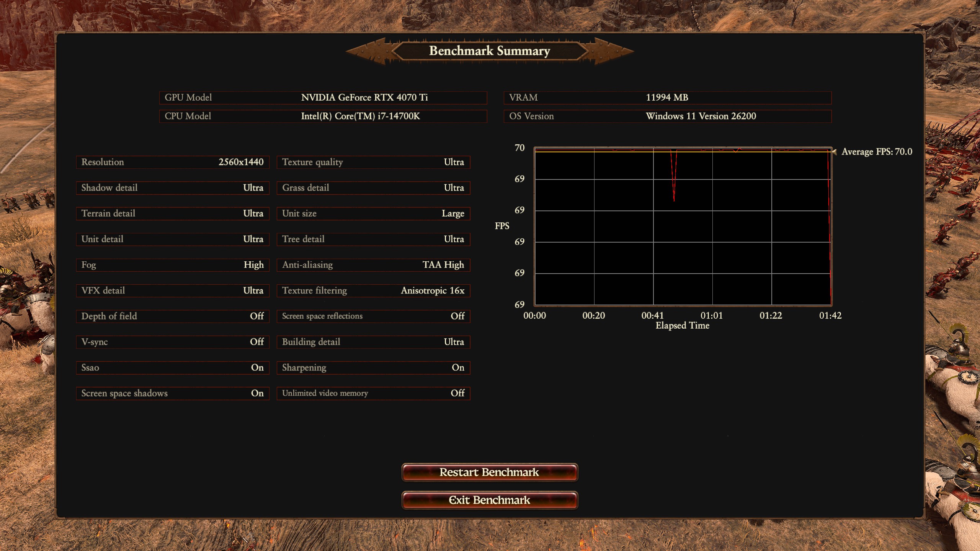Click the 01:42 elapsed time label
This screenshot has height=551, width=980.
pos(830,316)
